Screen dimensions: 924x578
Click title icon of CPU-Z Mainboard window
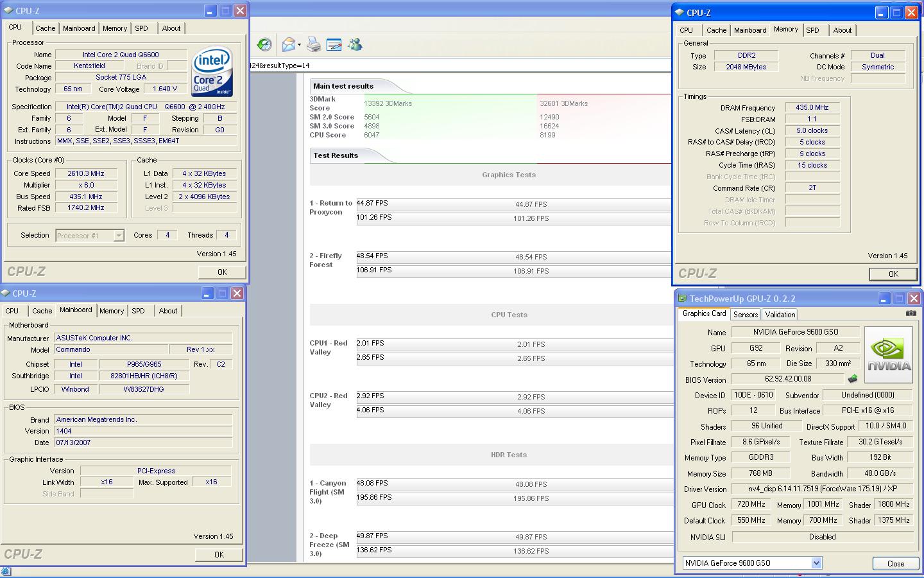(6, 293)
